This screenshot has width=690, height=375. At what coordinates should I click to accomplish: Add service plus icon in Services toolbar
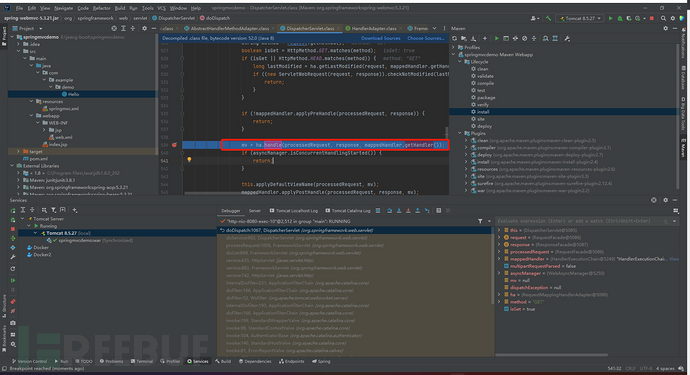[x=75, y=210]
